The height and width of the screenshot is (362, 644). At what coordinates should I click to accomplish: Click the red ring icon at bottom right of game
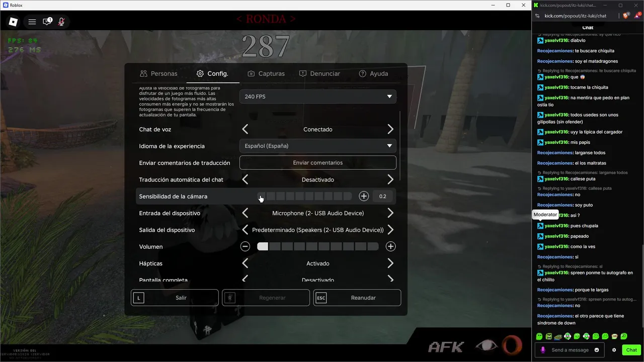[512, 345]
